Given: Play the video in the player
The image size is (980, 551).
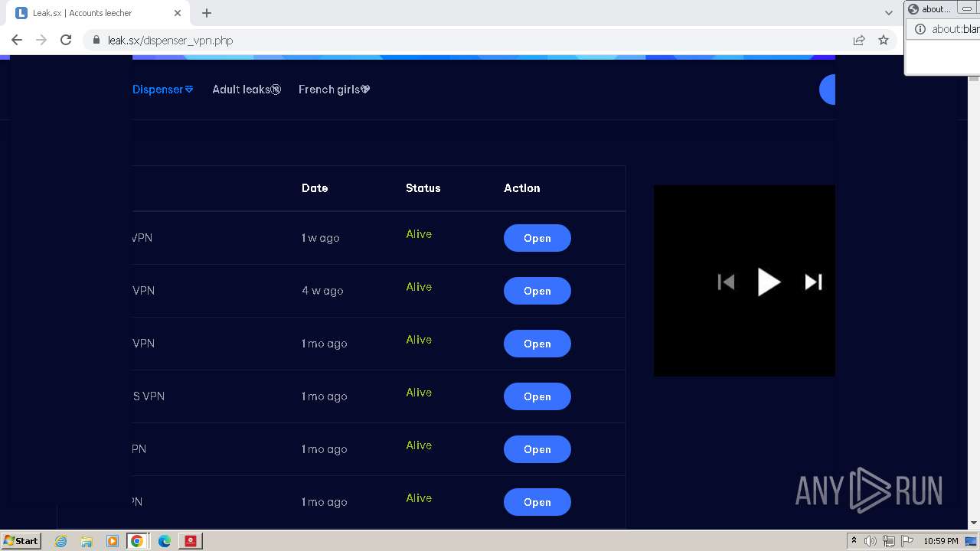Looking at the screenshot, I should coord(769,282).
